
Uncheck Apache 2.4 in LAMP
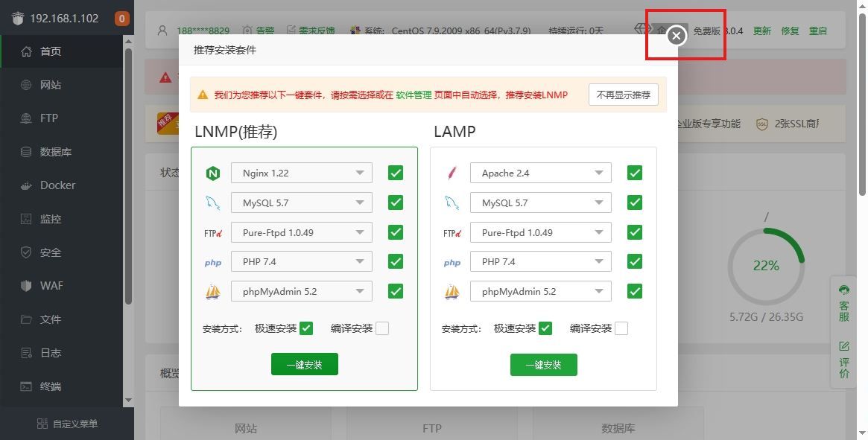pyautogui.click(x=634, y=173)
